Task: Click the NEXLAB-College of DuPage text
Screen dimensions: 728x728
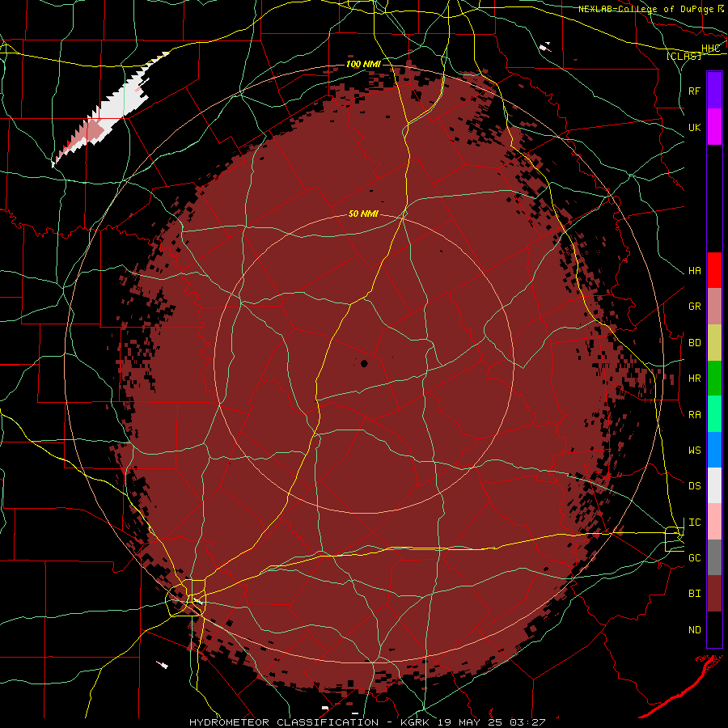Action: [x=645, y=9]
